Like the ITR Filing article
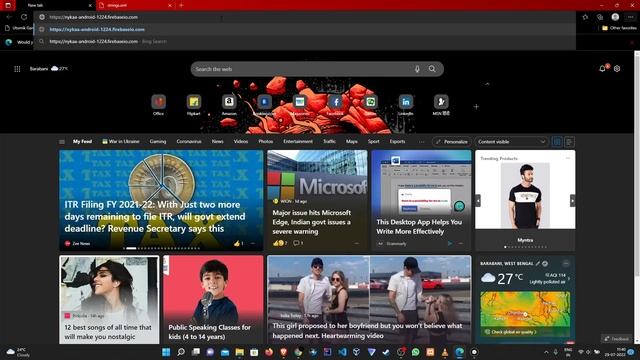640x360 pixels. point(238,243)
